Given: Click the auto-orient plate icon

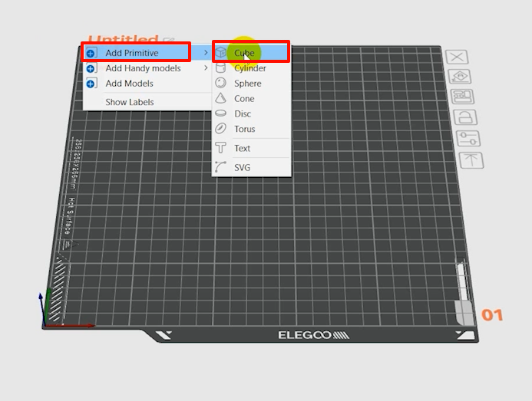Looking at the screenshot, I should (459, 77).
